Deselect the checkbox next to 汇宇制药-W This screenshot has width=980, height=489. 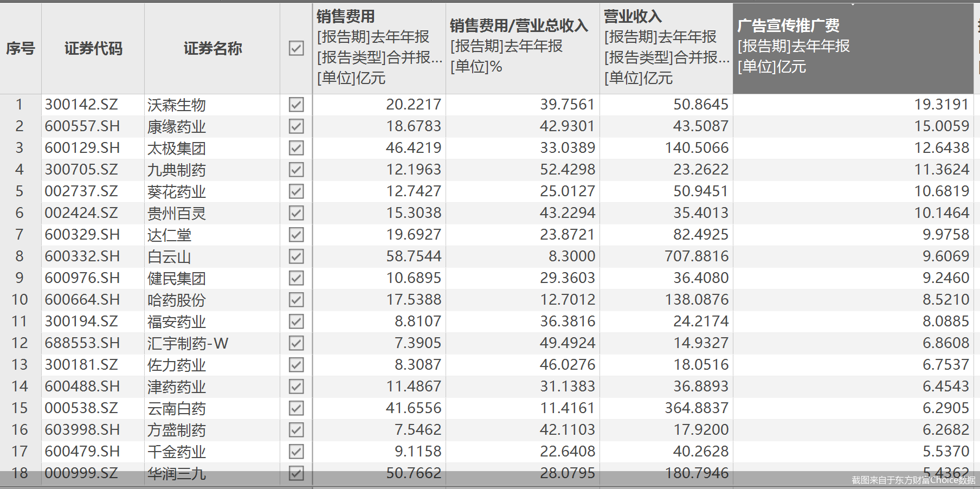point(296,343)
